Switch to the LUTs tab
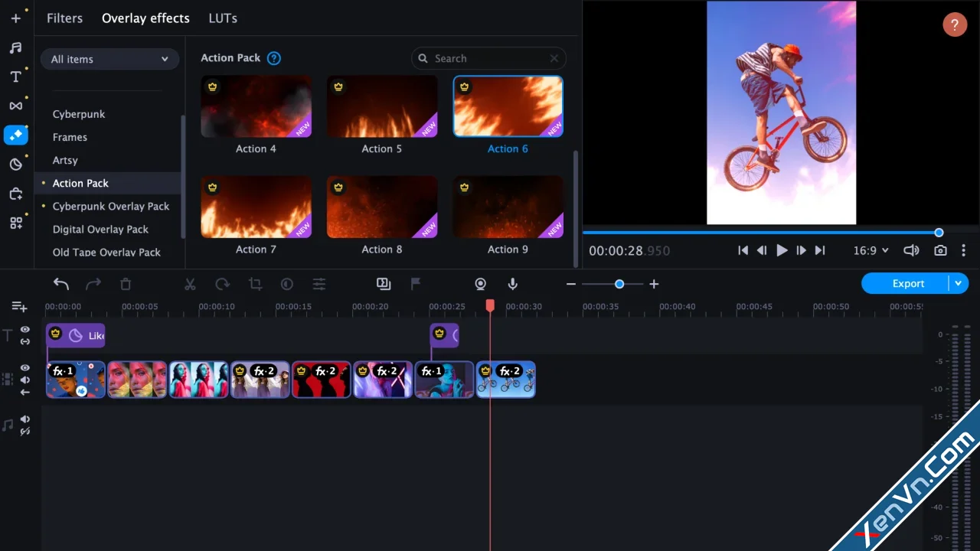980x551 pixels. (x=223, y=18)
